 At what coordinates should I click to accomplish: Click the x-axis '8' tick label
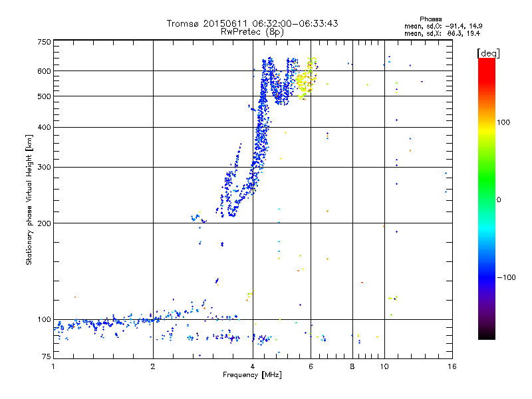click(352, 366)
